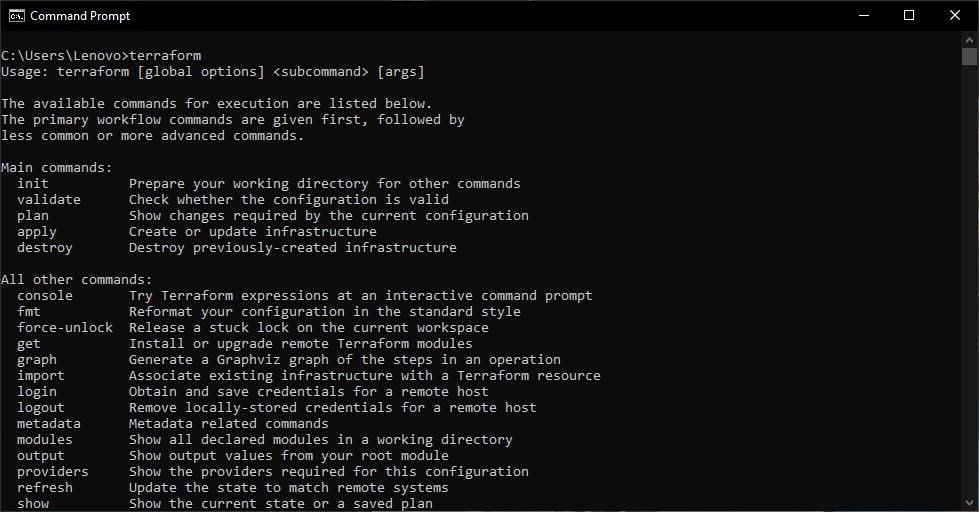Click 'Generate a Graphviz graph' description
This screenshot has height=512, width=979.
point(345,360)
